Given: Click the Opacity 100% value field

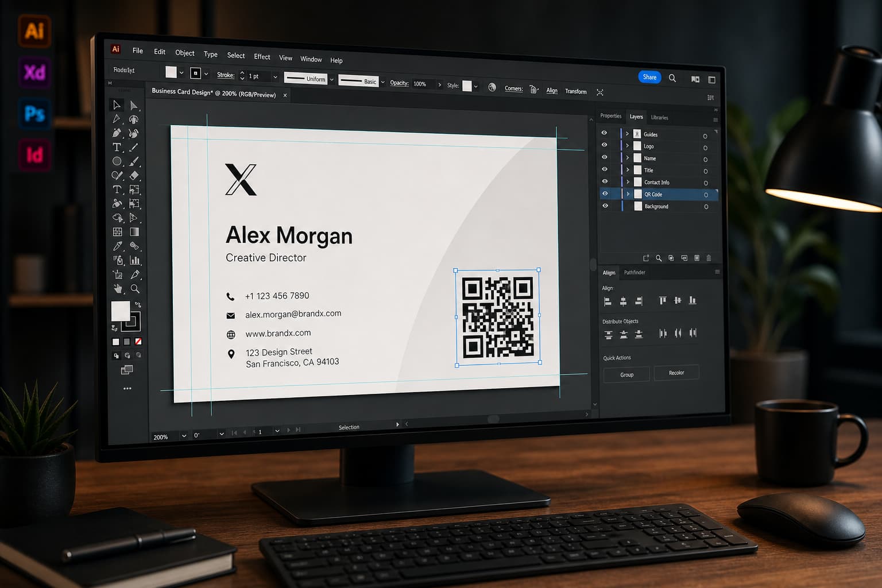Looking at the screenshot, I should (423, 84).
